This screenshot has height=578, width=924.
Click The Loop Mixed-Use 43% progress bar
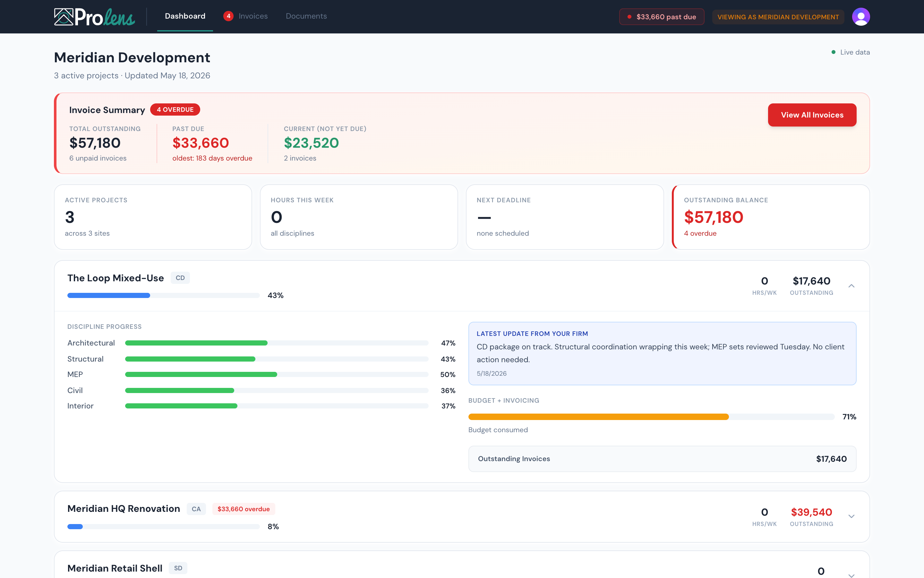click(163, 295)
